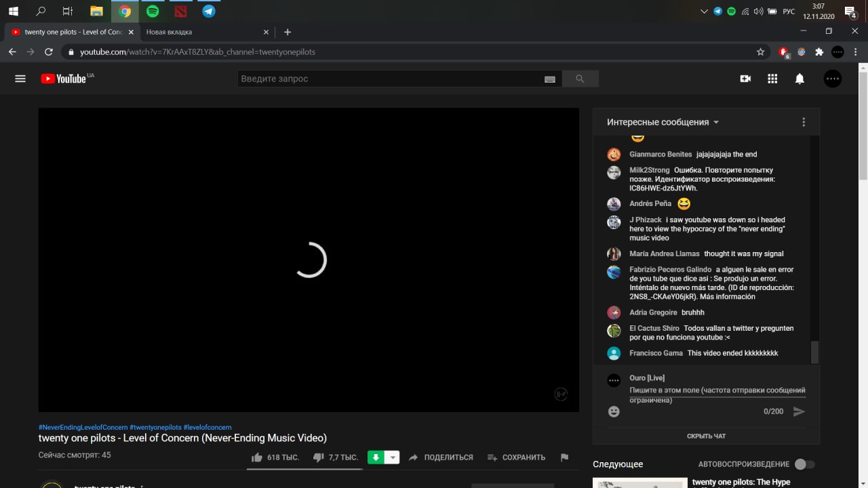Viewport: 868px width, 488px height.
Task: Click the chat scrollbar thumb
Action: tap(815, 352)
